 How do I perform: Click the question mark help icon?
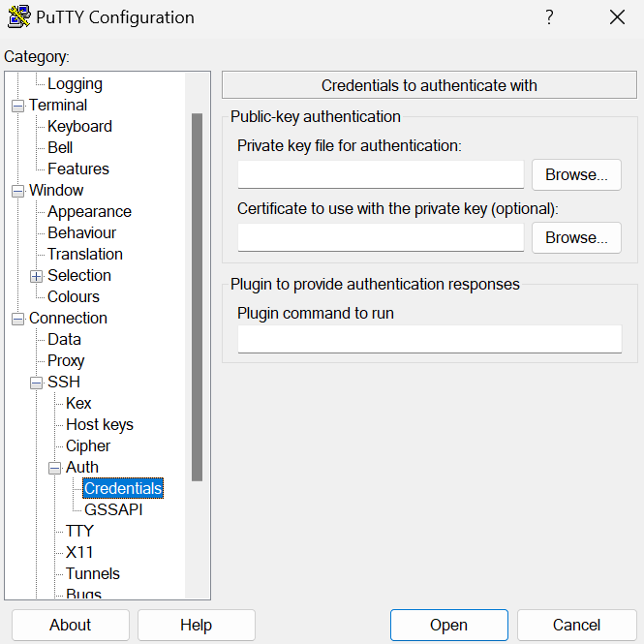point(549,17)
